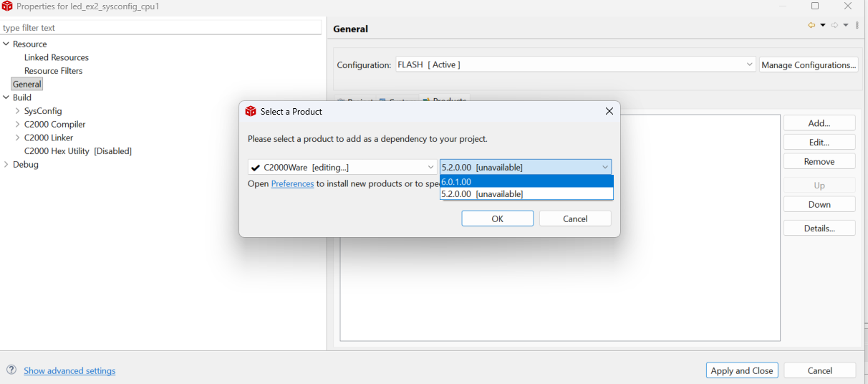Click the Forward navigation arrow icon
The width and height of the screenshot is (868, 384).
coord(834,25)
